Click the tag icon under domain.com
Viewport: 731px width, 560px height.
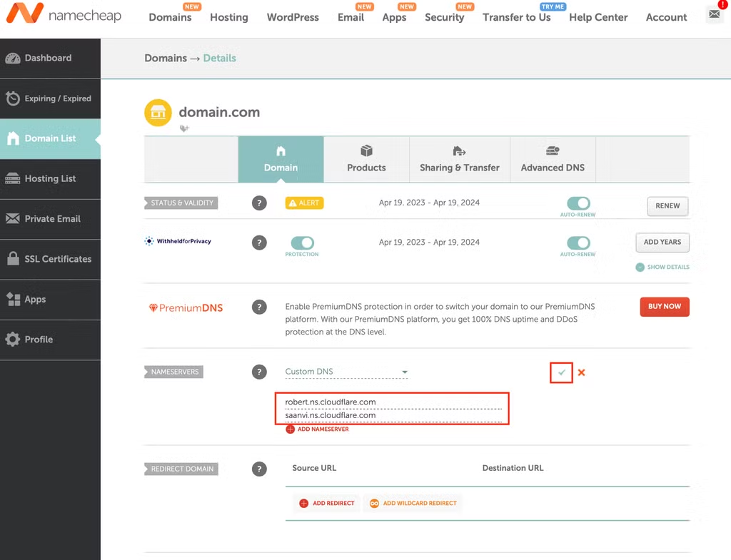[184, 128]
